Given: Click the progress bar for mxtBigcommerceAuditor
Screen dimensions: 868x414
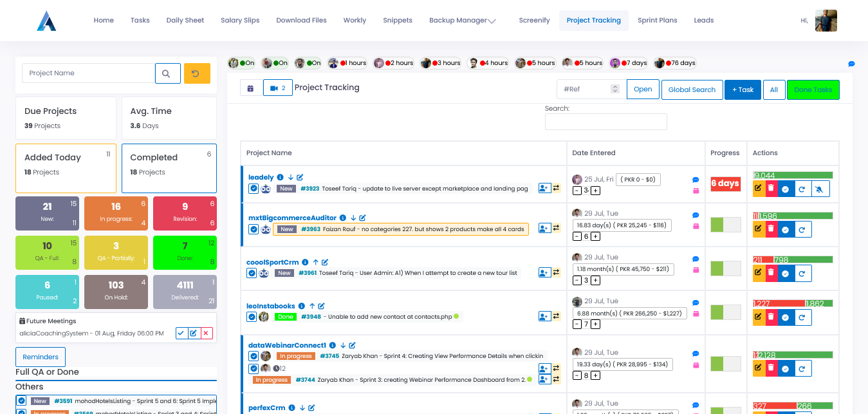Looking at the screenshot, I should pyautogui.click(x=726, y=225).
